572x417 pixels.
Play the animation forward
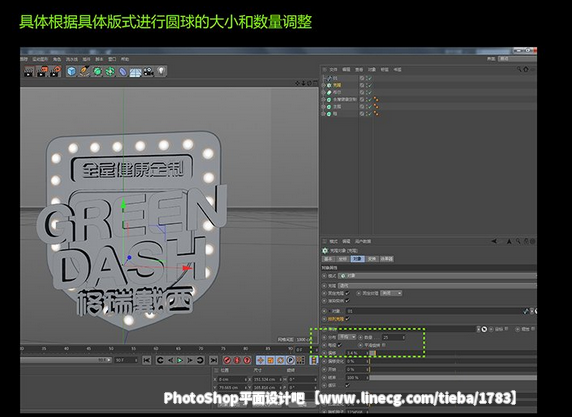pos(180,360)
